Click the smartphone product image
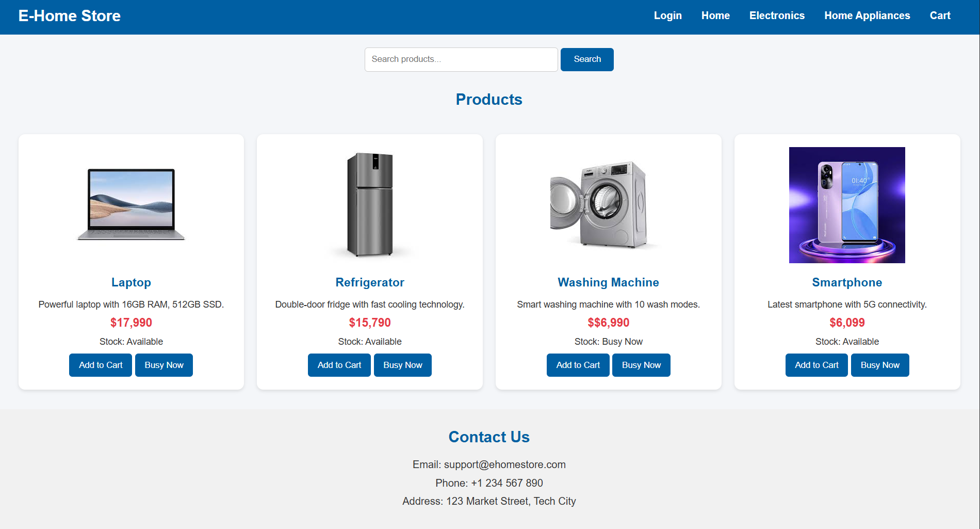Screen dimensions: 980x529 coord(847,205)
